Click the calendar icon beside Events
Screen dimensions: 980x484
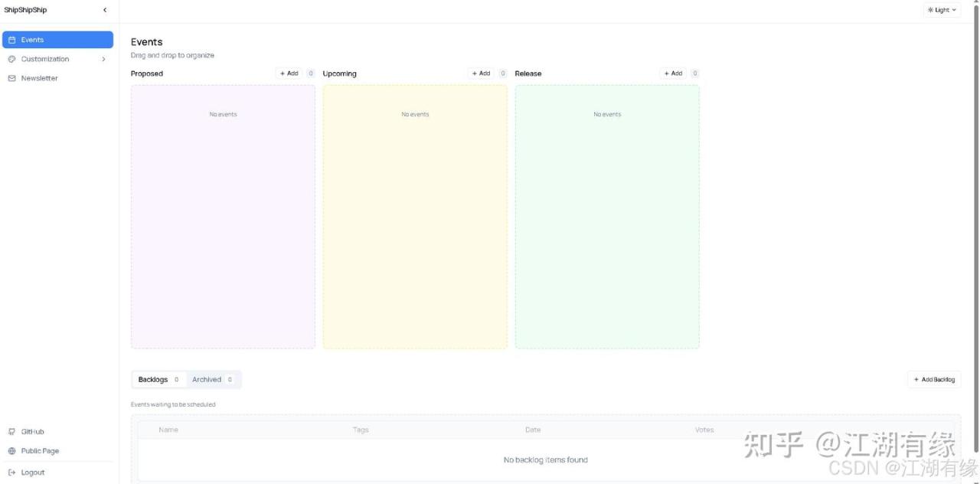tap(11, 40)
